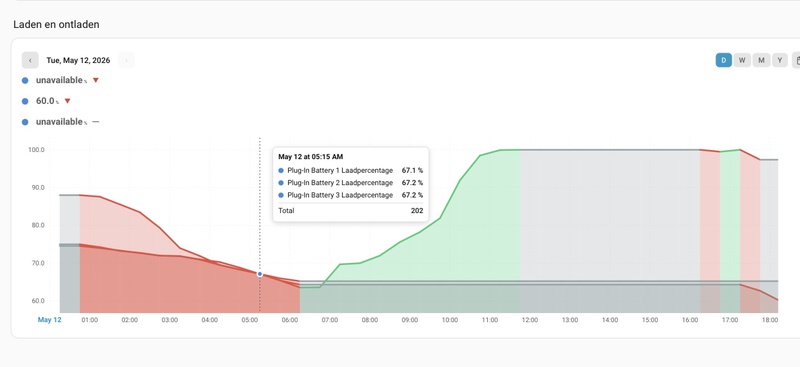Click the last unavailable legend label above the chart
This screenshot has height=367, width=800.
59,121
